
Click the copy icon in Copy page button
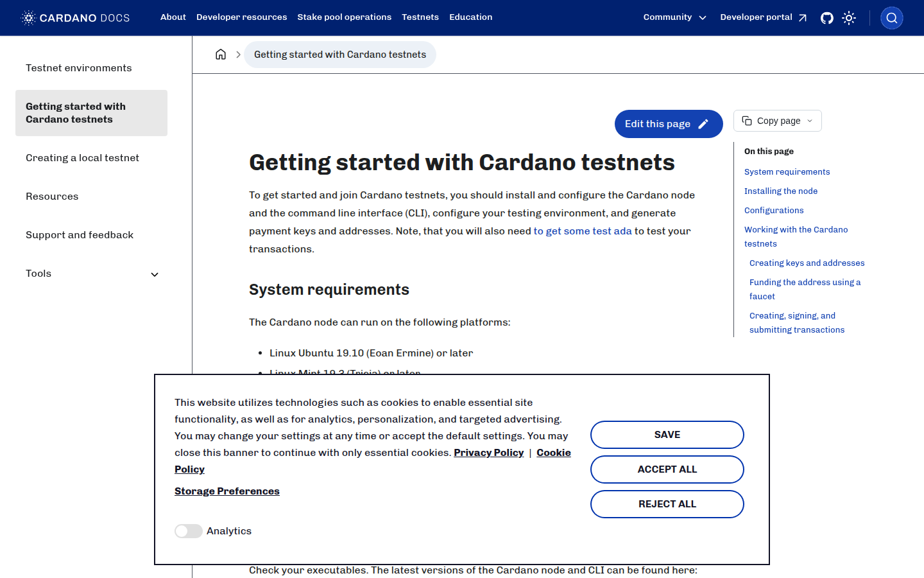click(747, 121)
